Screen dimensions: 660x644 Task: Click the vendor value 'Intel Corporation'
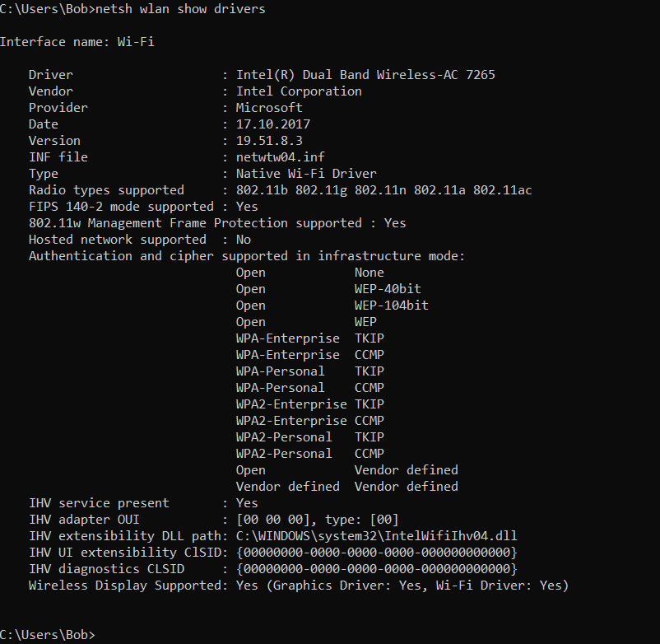pos(299,91)
